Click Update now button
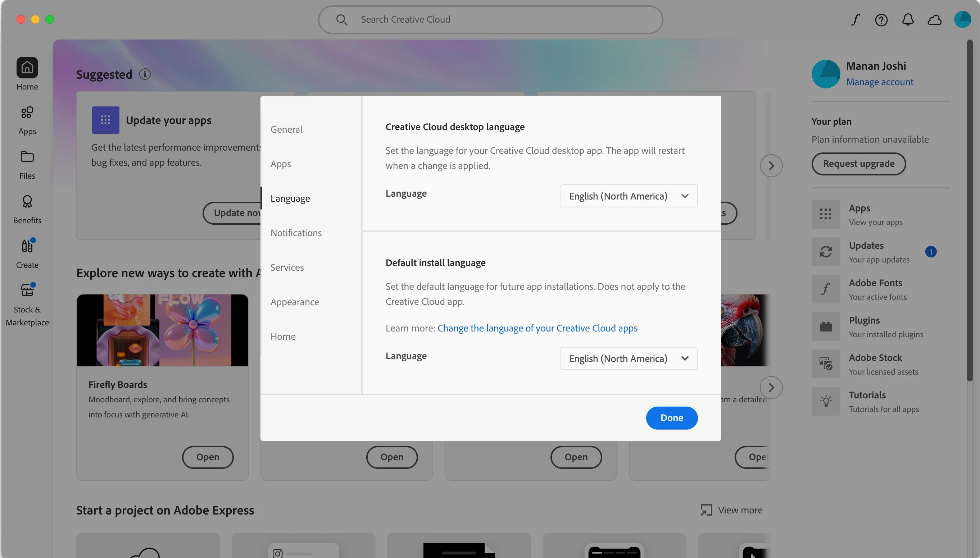The width and height of the screenshot is (980, 558). pyautogui.click(x=232, y=213)
